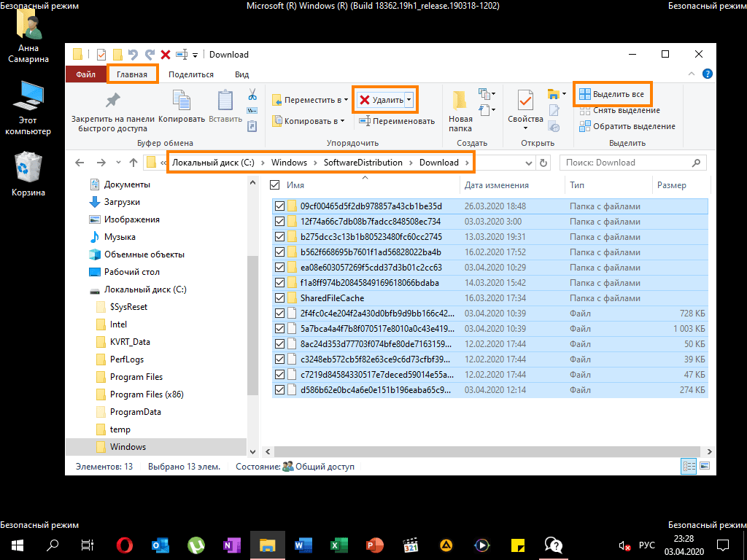Uncheck folder b275dcc3c13b1b80523480fc60cc2745

[x=279, y=237]
